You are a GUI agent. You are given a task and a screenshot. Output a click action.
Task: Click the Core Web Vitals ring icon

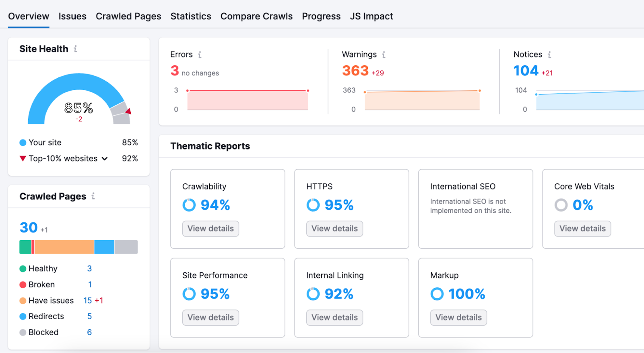[561, 205]
